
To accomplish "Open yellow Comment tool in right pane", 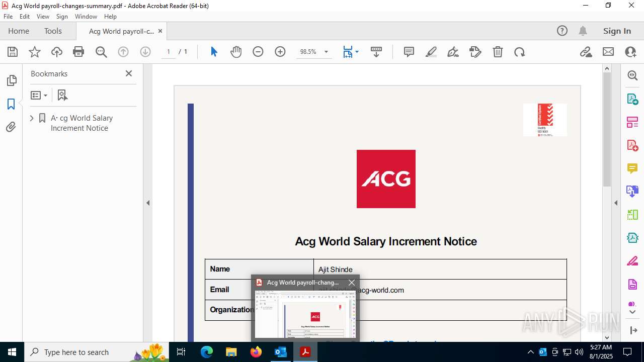I will (x=632, y=168).
